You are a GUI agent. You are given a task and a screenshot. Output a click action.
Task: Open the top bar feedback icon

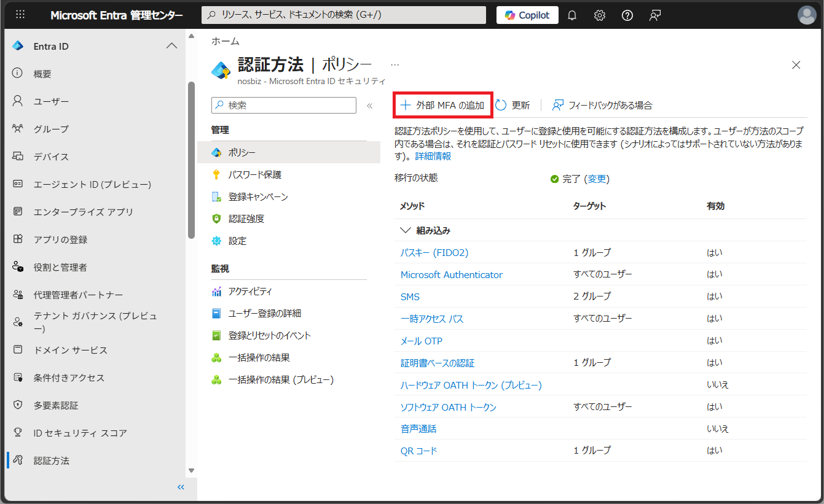pos(655,15)
